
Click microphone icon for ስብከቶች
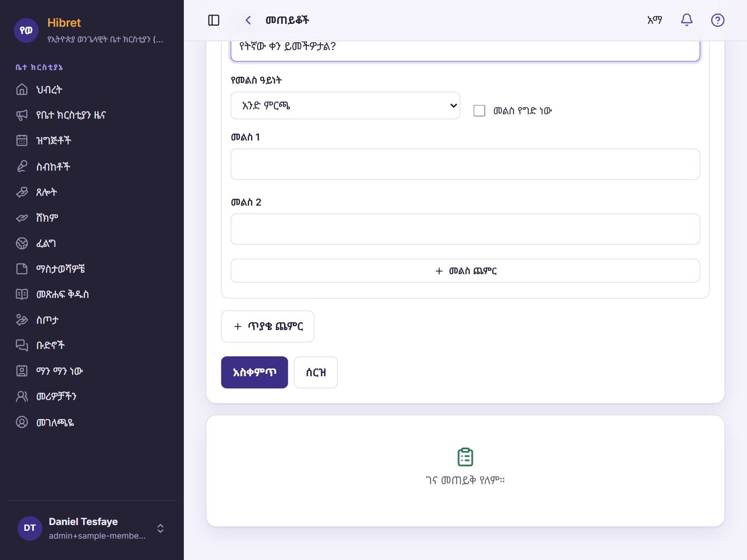coord(22,166)
